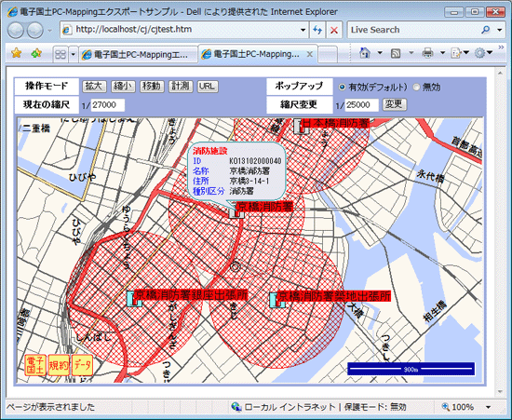
Task: Close the active browser tab
Action: tap(310, 54)
